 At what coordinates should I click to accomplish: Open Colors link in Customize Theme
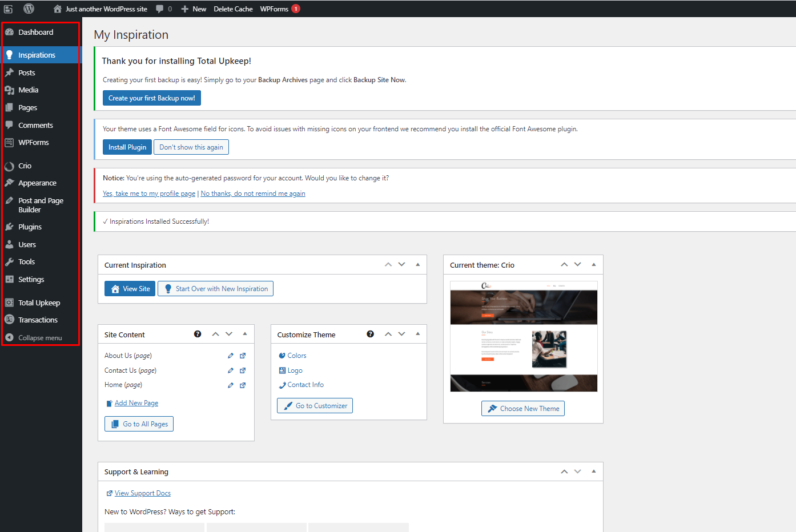(x=297, y=356)
